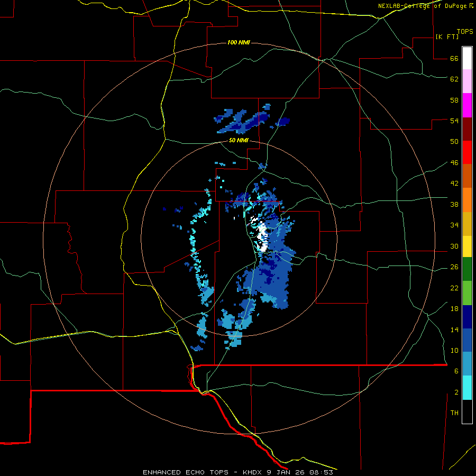Select the magenta legend color band
The image size is (476, 476).
467,105
